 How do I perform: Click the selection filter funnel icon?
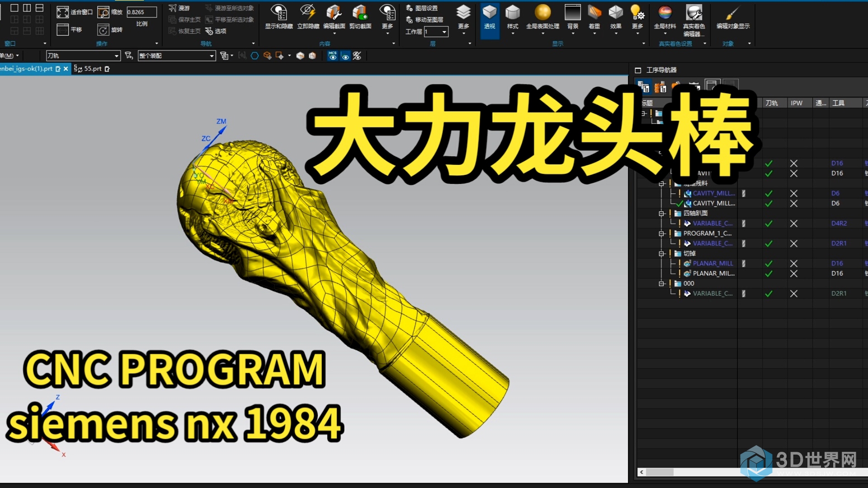pyautogui.click(x=129, y=56)
